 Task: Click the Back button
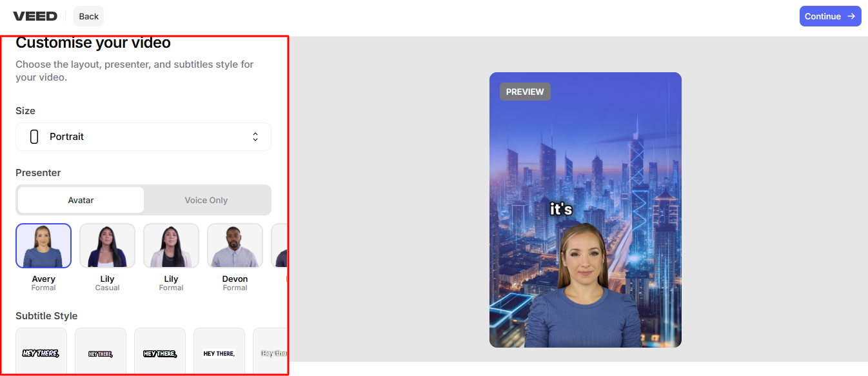coord(88,15)
